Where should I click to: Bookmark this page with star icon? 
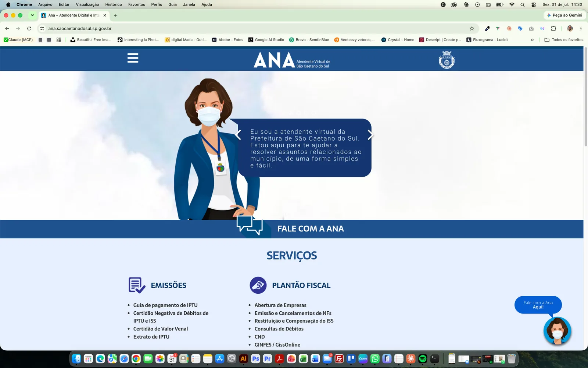472,28
